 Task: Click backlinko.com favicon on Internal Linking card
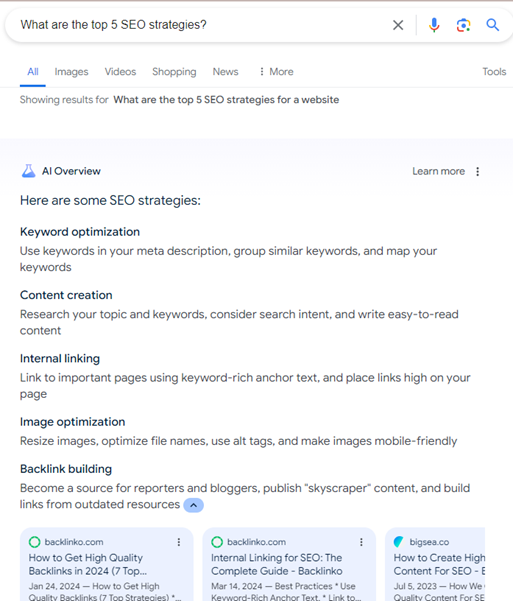[217, 542]
